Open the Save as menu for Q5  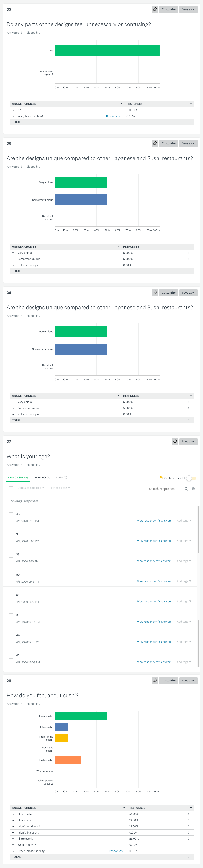(x=188, y=9)
